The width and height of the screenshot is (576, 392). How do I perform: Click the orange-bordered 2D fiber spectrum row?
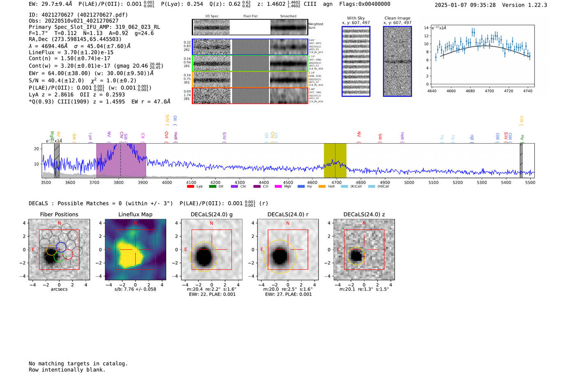(x=250, y=79)
